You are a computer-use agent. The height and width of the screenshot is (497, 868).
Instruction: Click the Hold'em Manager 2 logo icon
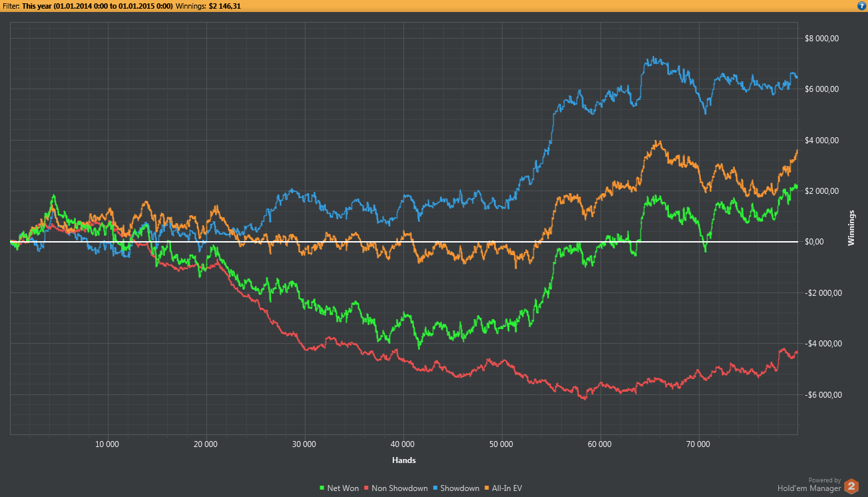pos(851,487)
